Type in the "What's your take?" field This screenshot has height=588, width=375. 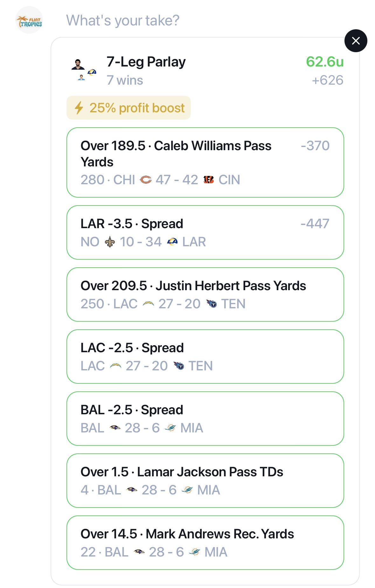tap(122, 20)
